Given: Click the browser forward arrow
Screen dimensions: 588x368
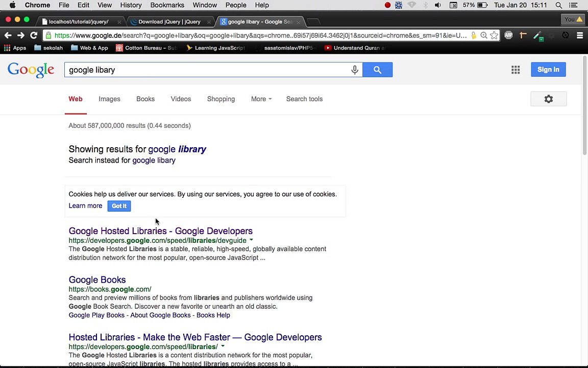Looking at the screenshot, I should click(x=20, y=35).
